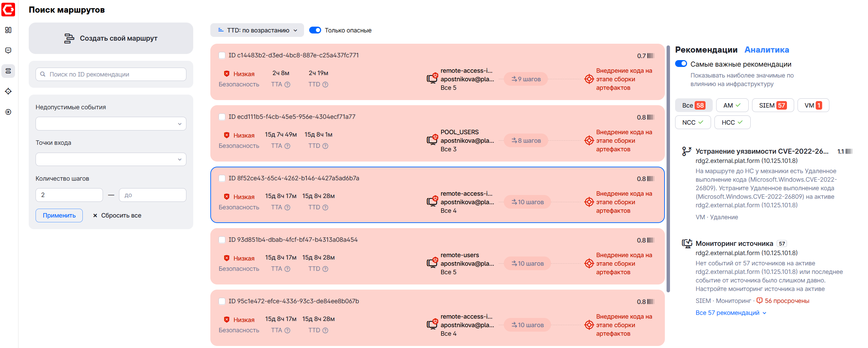
Task: Select the SIEM 57 filter tab
Action: click(x=773, y=105)
